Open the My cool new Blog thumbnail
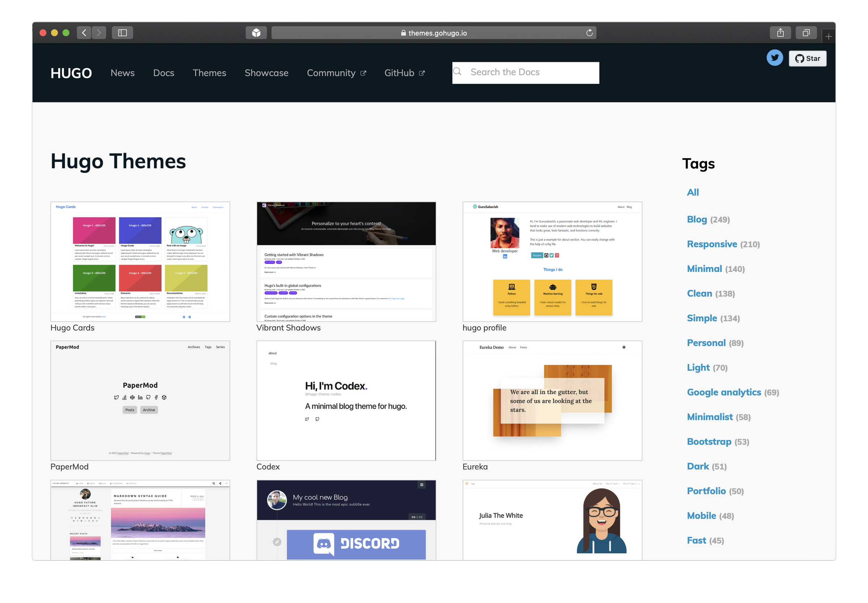Screen dimensions: 868x603 (x=346, y=520)
